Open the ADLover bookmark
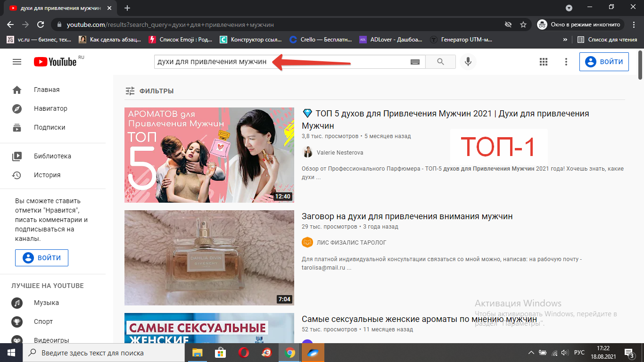 (391, 40)
